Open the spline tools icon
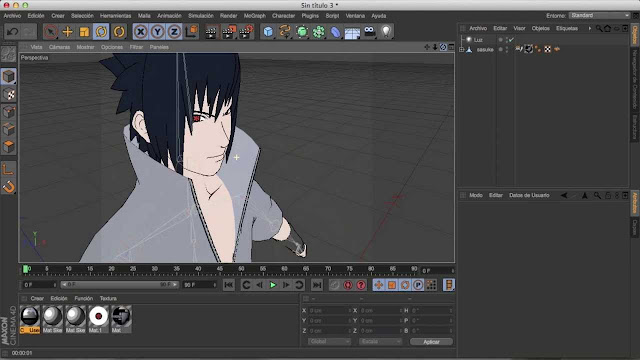Screen dimensions: 640x360 [285, 31]
